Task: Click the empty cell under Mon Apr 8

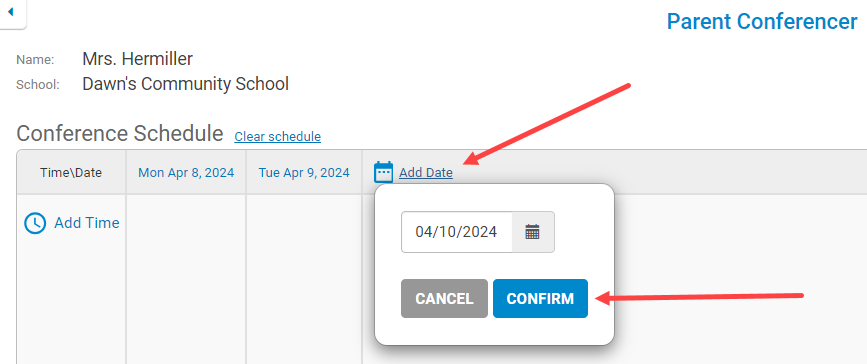Action: coord(186,279)
